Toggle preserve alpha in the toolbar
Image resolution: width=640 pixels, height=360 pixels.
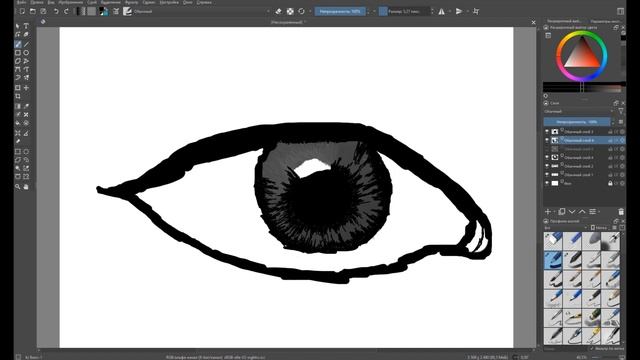[x=290, y=11]
